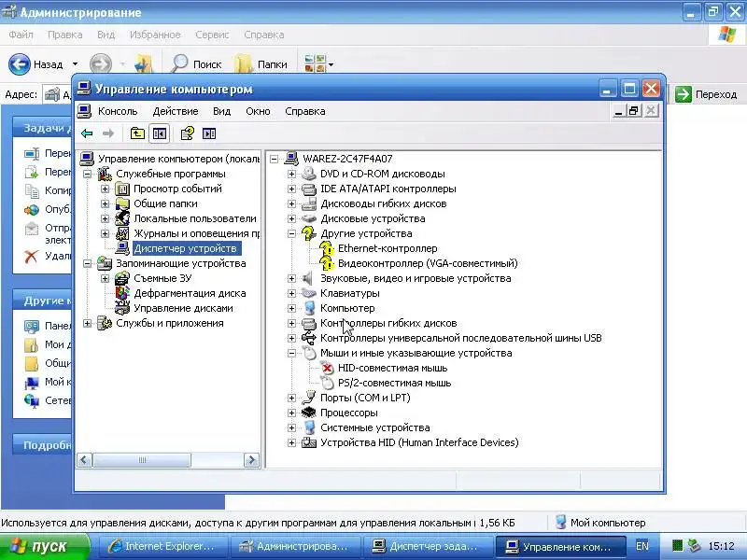Click the пуск Start button
This screenshot has height=560, width=747.
(44, 546)
